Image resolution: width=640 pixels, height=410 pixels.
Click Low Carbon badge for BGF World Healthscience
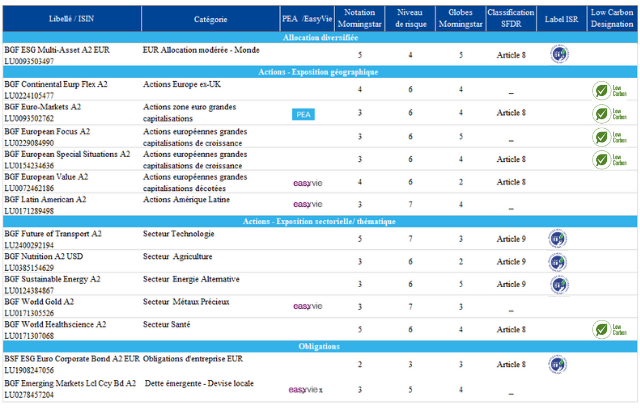[x=610, y=330]
